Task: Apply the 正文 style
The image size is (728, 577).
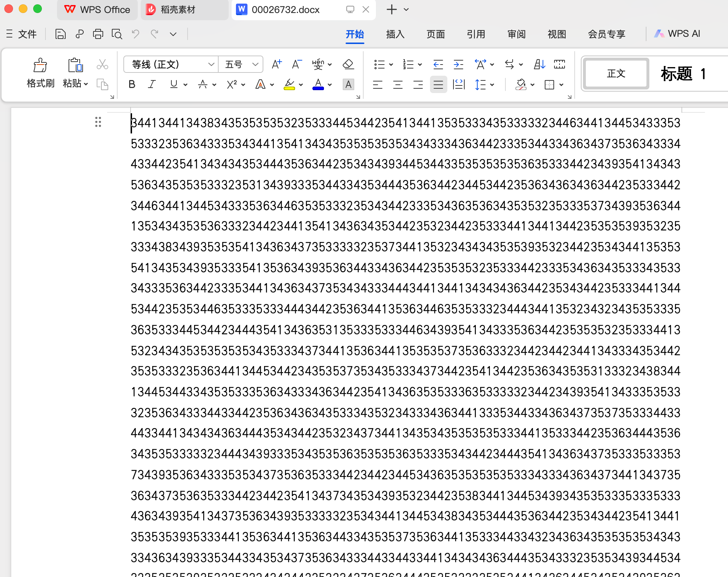Action: click(616, 74)
